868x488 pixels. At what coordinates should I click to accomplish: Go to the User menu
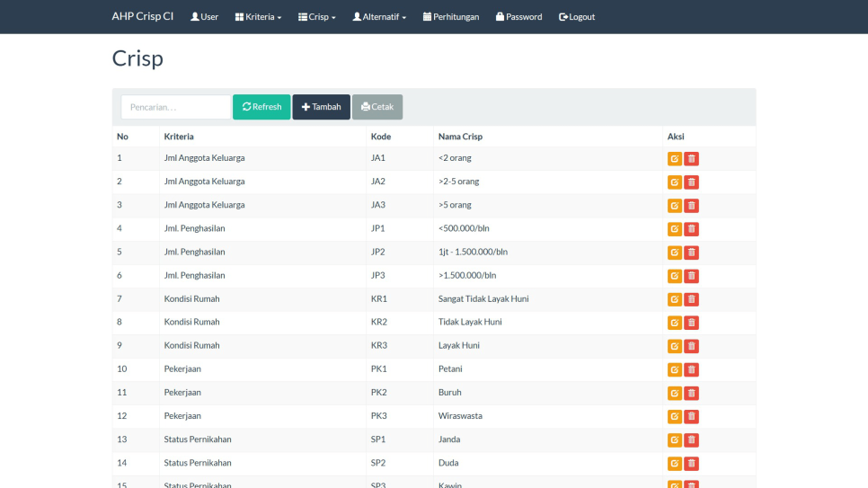pos(204,17)
